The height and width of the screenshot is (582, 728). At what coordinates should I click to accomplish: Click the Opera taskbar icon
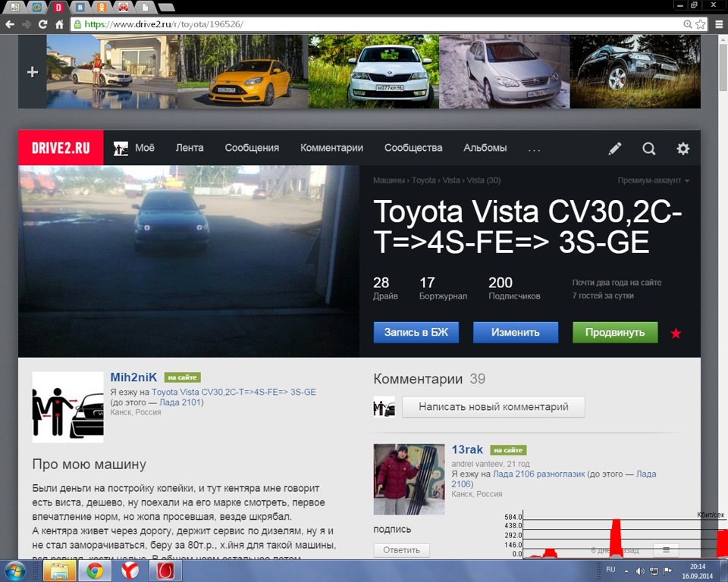pyautogui.click(x=165, y=571)
